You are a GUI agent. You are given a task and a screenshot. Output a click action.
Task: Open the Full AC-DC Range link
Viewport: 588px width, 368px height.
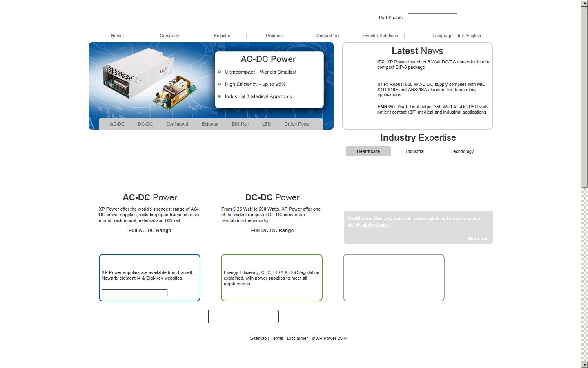150,230
